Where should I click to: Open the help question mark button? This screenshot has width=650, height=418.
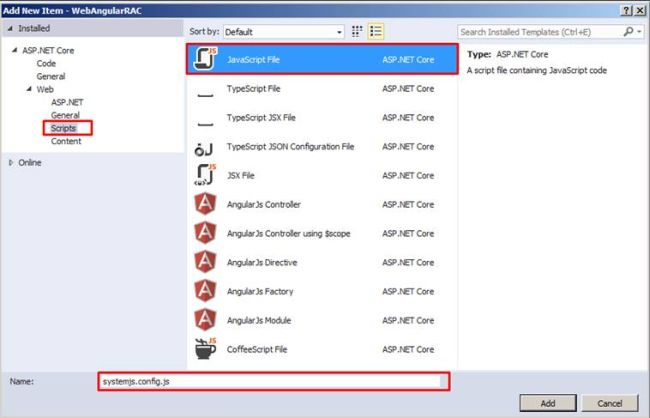tap(627, 10)
